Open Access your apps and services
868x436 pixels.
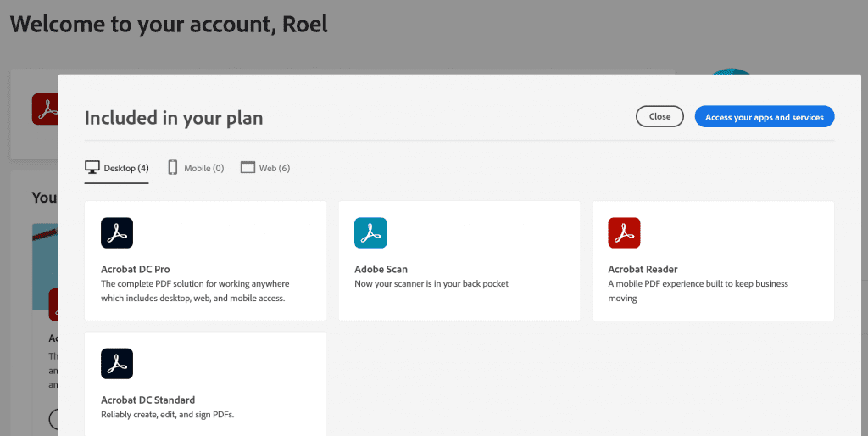[764, 117]
